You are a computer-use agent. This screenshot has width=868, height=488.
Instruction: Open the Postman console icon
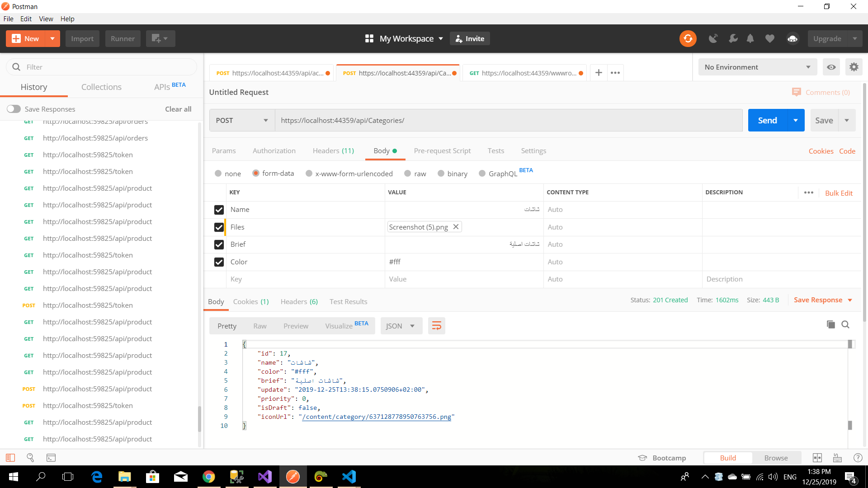point(51,458)
